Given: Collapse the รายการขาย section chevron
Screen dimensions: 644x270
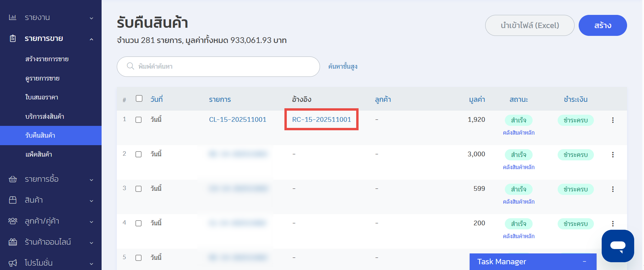Looking at the screenshot, I should (91, 39).
